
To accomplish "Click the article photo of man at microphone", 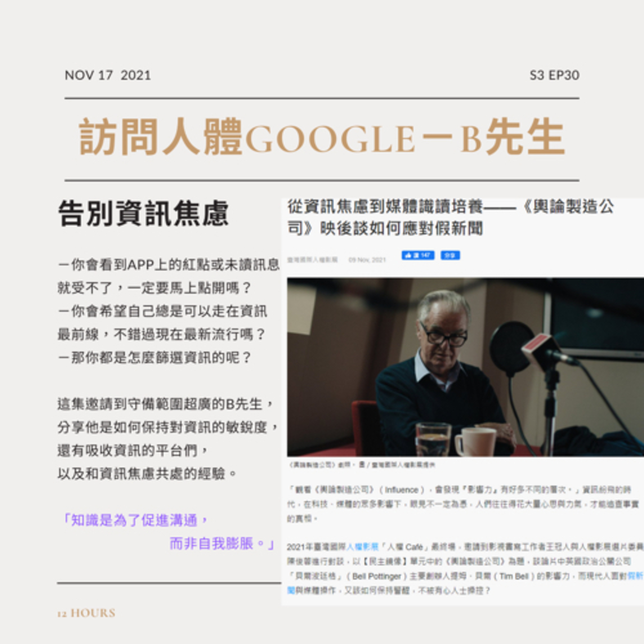I will [x=465, y=367].
